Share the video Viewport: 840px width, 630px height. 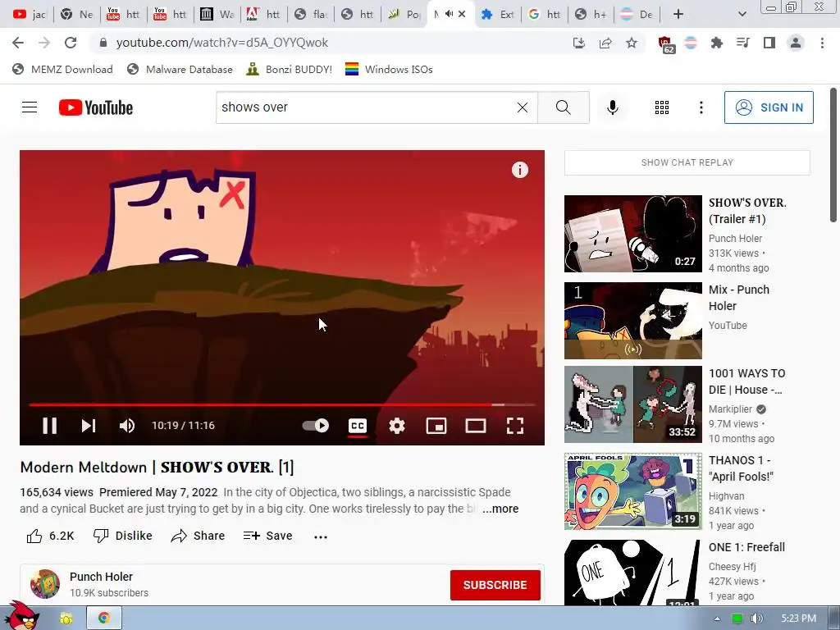(198, 536)
